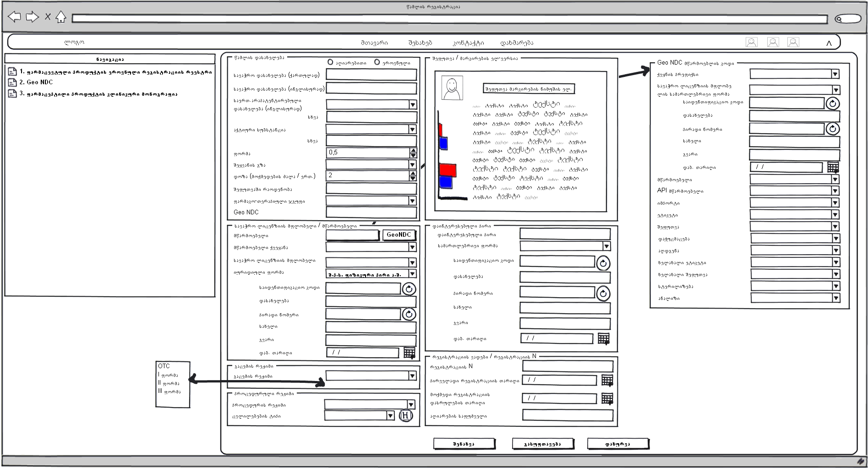Select the აღიარებითი radio button
The height and width of the screenshot is (468, 868).
330,62
